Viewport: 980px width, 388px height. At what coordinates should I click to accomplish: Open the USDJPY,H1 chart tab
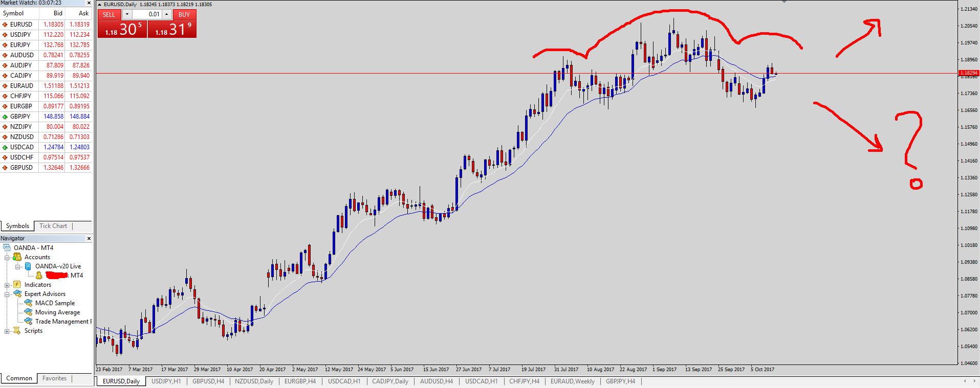tap(166, 381)
